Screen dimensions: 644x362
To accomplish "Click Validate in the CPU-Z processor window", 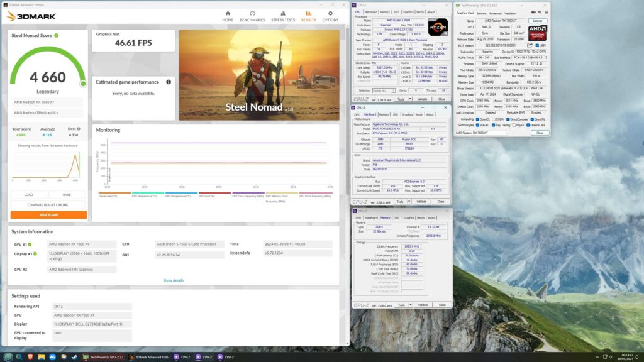I will pos(422,99).
